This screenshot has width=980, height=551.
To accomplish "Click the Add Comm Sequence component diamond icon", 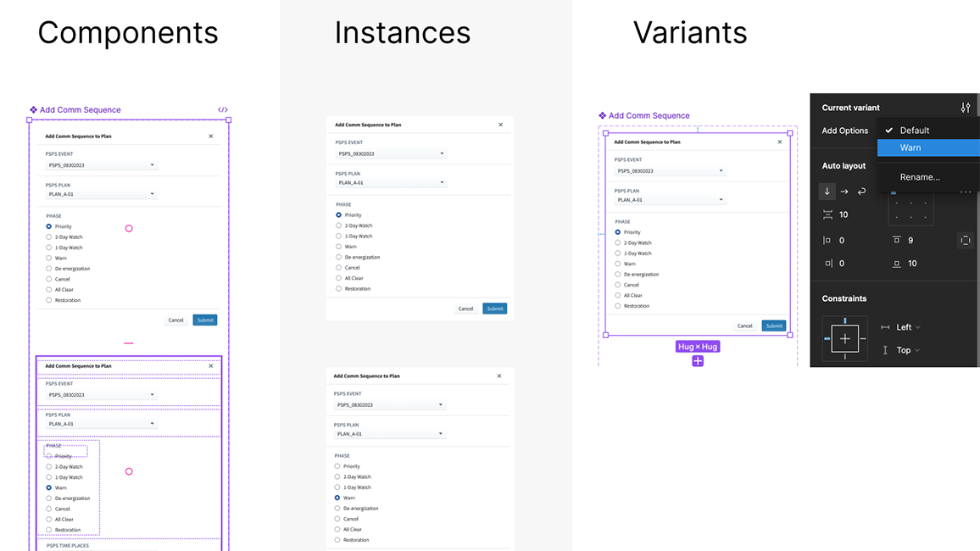I will (x=33, y=109).
